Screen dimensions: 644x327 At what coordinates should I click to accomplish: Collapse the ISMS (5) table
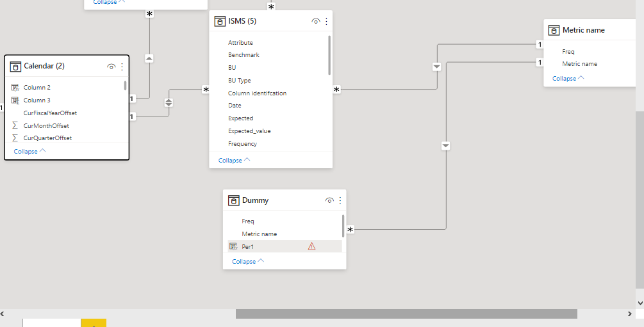[234, 161]
